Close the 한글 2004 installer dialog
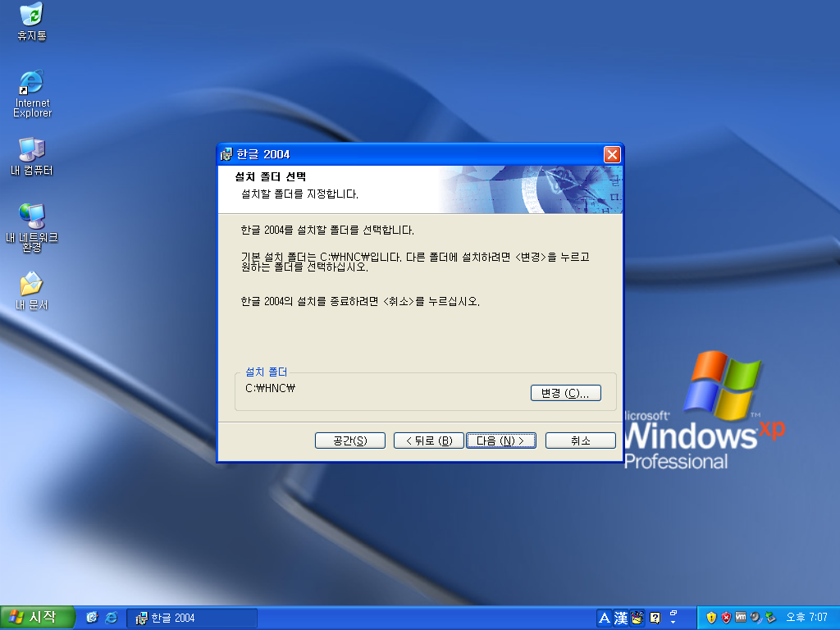The image size is (840, 630). pos(612,155)
